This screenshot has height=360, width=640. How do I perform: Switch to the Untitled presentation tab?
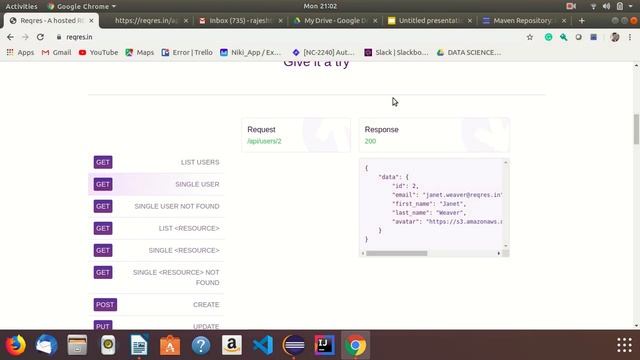(x=429, y=20)
